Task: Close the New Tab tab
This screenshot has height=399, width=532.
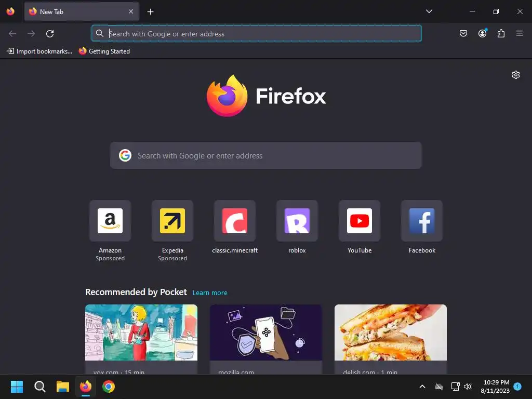Action: (x=131, y=11)
